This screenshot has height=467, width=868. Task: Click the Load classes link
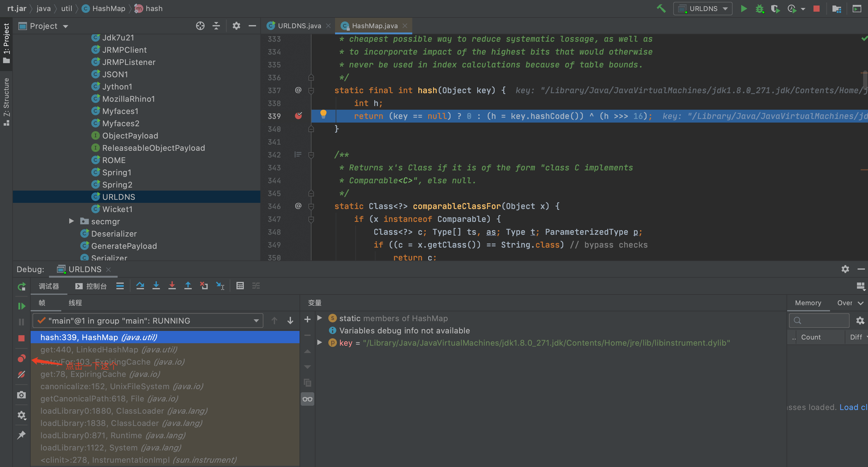point(853,407)
